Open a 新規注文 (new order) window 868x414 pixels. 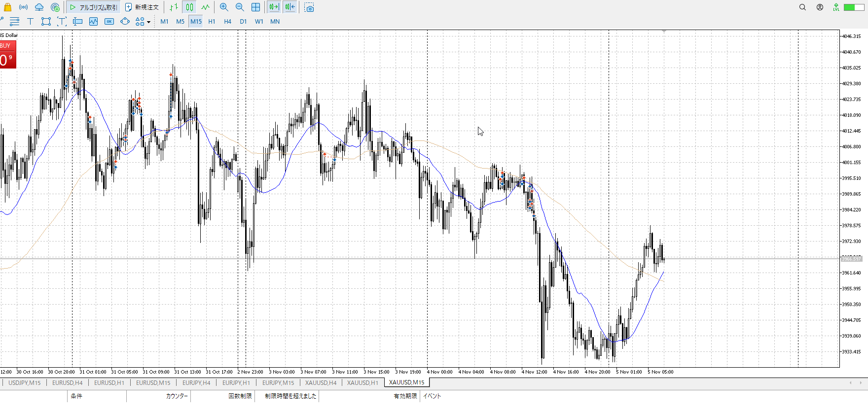point(142,7)
